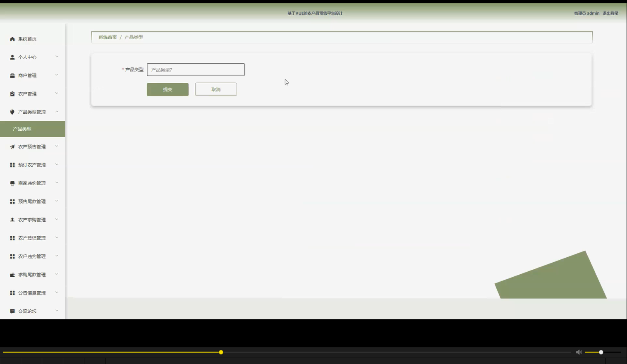The image size is (627, 364).
Task: Mute the video with the speaker icon
Action: 579,352
